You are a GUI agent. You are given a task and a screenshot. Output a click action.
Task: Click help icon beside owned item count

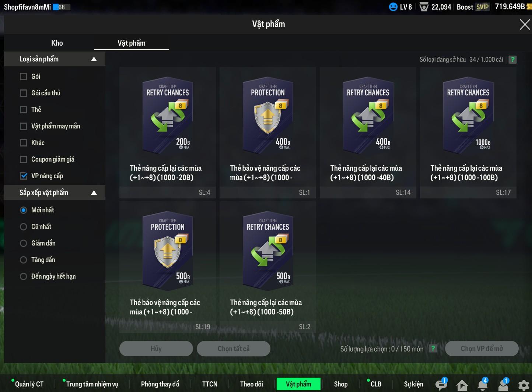click(x=512, y=60)
